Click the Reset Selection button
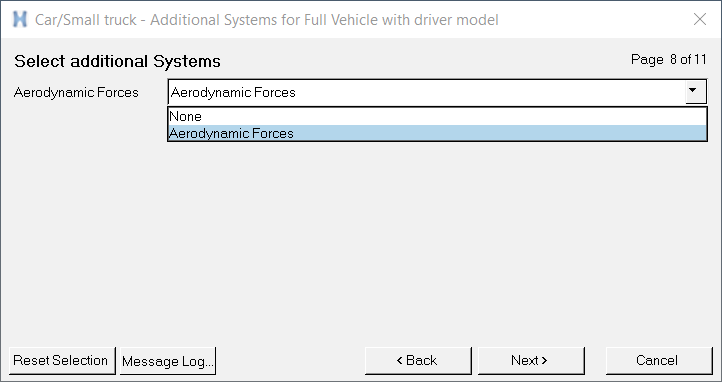 tap(62, 360)
